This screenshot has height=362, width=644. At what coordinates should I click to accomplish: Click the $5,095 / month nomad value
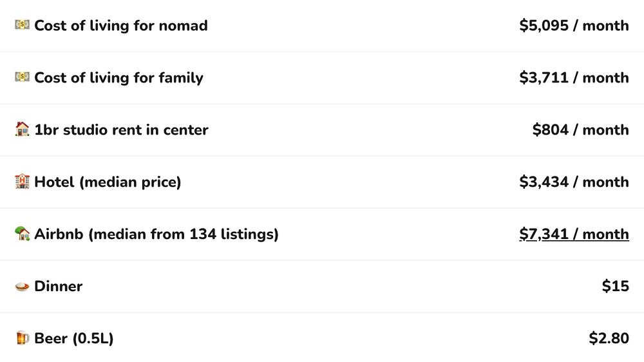point(574,26)
